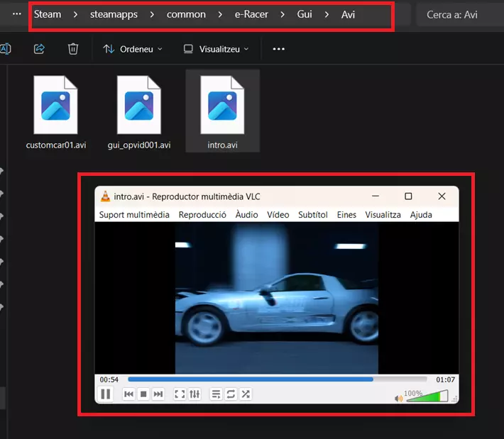Open the three-dots more options menu
The width and height of the screenshot is (504, 439).
(x=279, y=49)
